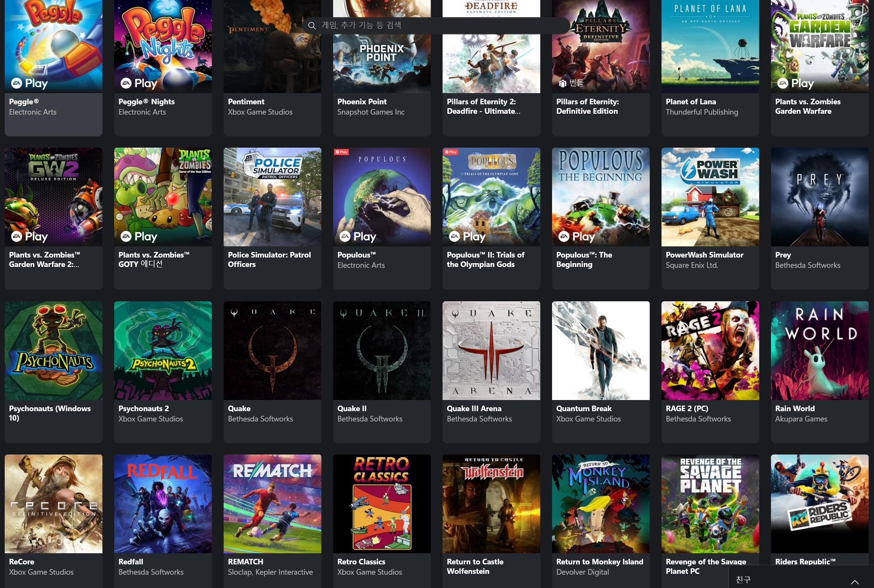Screen dimensions: 874x588
Task: Click Rain World title text
Action: (x=795, y=409)
